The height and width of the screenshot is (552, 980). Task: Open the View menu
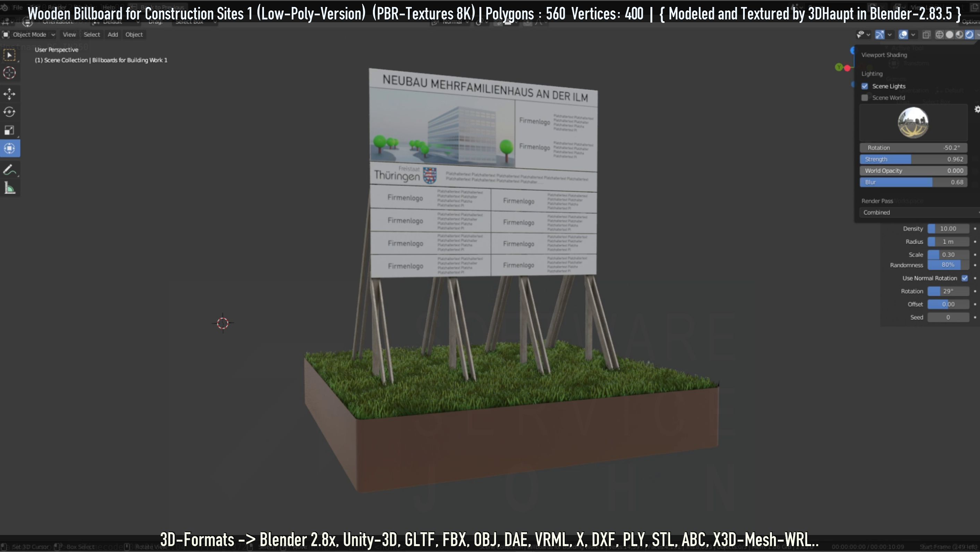point(69,35)
